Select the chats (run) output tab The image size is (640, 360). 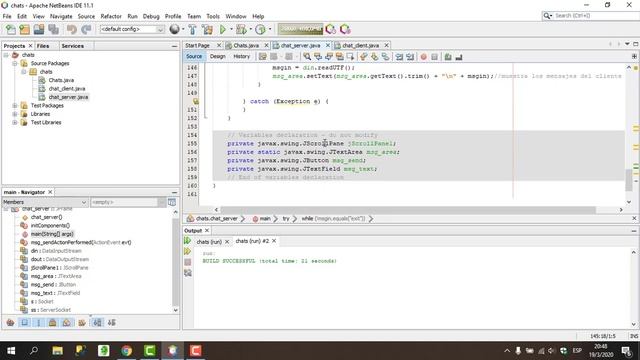[x=209, y=242]
